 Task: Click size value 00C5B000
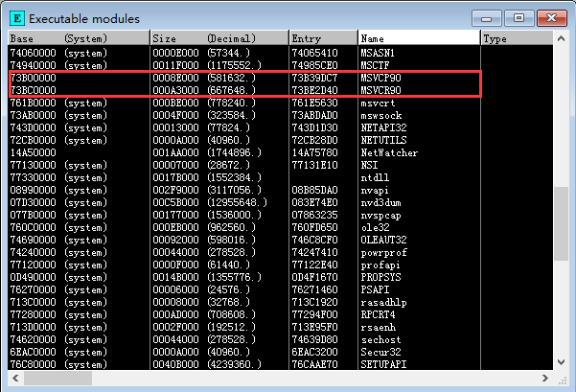tap(175, 203)
